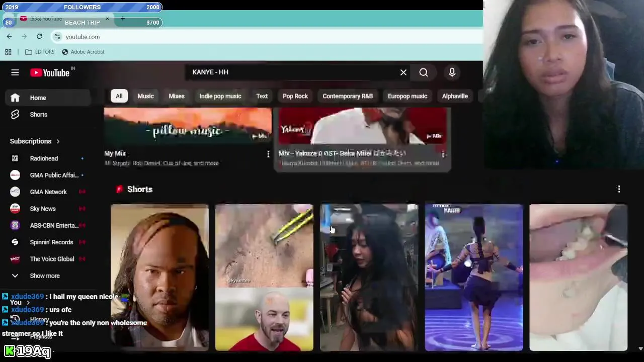Play the short showing teeth closeup
Viewport: 644px width, 362px height.
point(578,277)
